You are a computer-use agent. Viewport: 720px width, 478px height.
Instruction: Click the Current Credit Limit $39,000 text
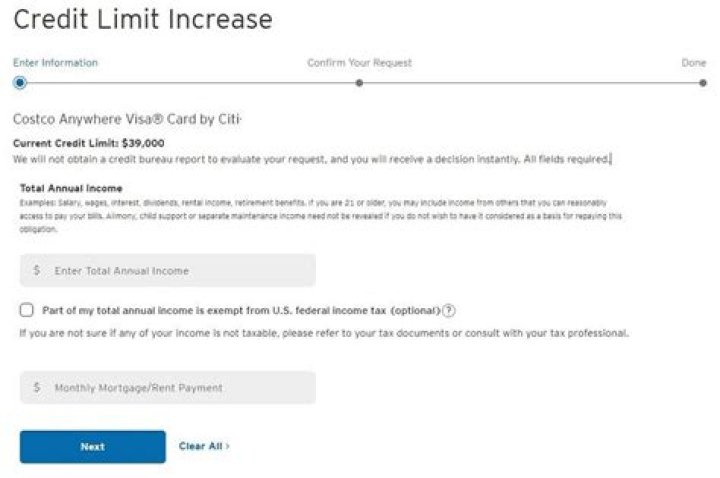pos(89,143)
